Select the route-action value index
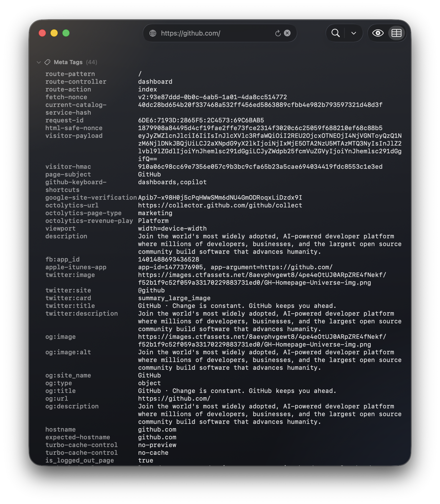440x504 pixels. pos(147,89)
